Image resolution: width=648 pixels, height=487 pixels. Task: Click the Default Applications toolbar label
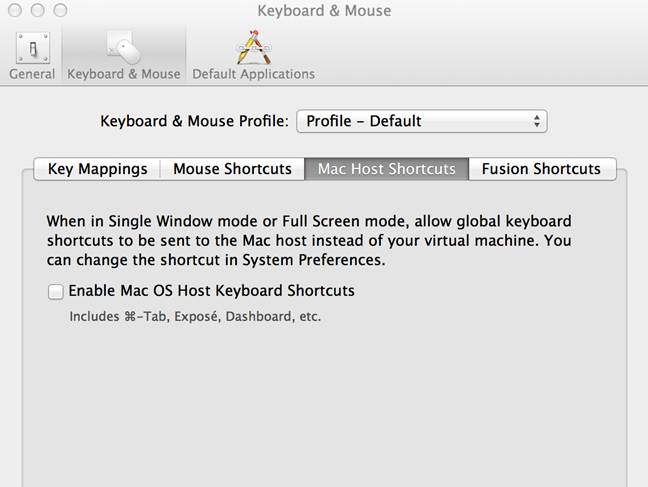pyautogui.click(x=253, y=74)
